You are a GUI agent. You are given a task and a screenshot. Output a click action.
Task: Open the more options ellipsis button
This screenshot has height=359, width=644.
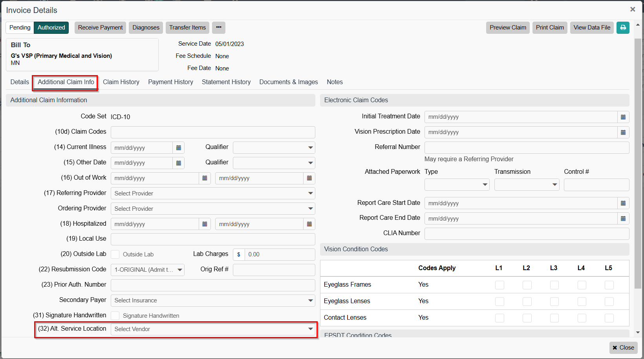[219, 28]
